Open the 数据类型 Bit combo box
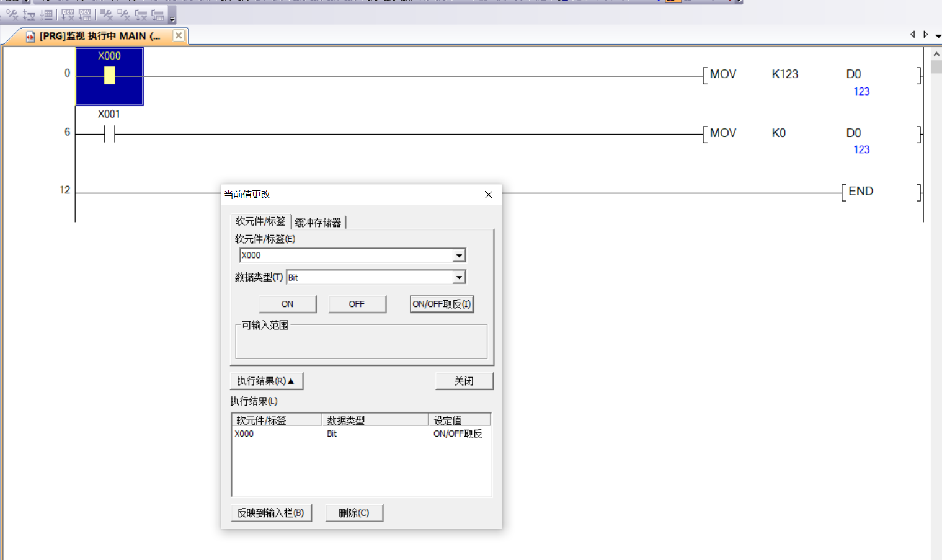This screenshot has width=942, height=560. (x=376, y=277)
